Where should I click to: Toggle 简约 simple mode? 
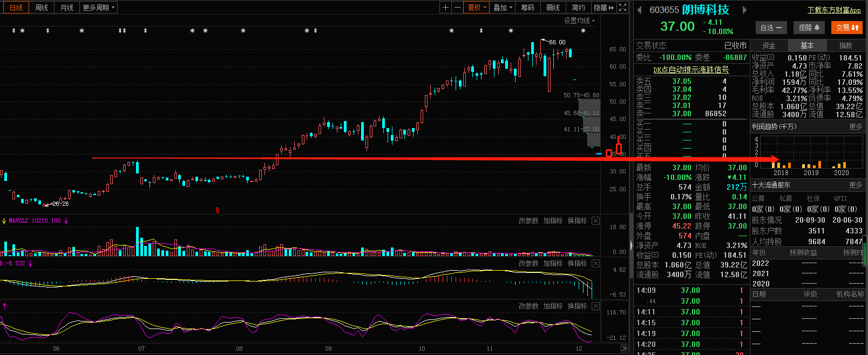[x=578, y=8]
